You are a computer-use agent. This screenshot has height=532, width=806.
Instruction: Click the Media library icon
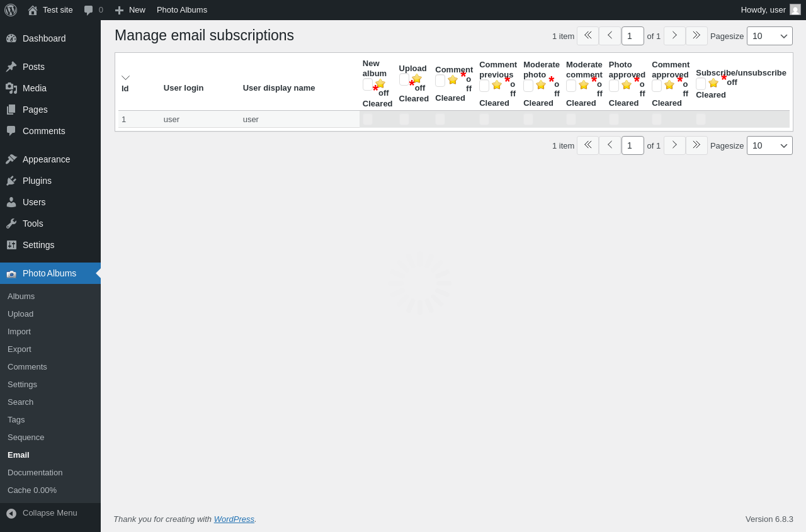11,88
